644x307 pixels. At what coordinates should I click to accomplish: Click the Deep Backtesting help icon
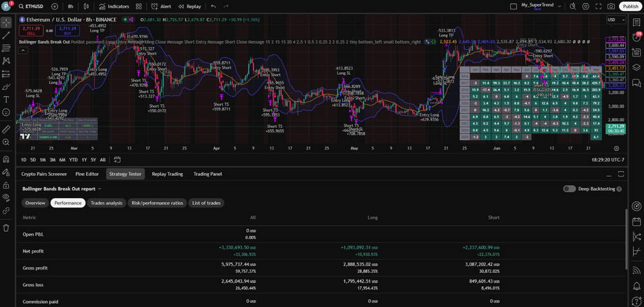[619, 189]
